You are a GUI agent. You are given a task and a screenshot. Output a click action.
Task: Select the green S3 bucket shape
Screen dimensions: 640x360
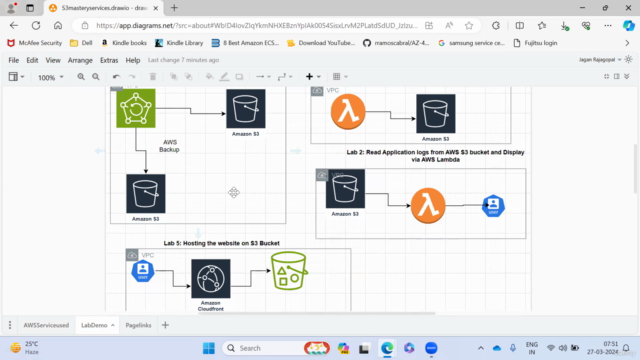coord(289,271)
